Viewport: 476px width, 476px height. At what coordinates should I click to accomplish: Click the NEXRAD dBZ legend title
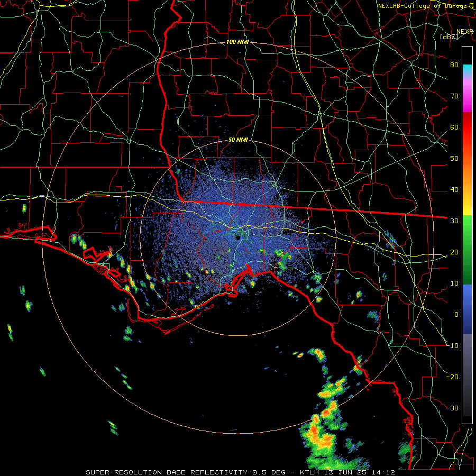tap(457, 34)
